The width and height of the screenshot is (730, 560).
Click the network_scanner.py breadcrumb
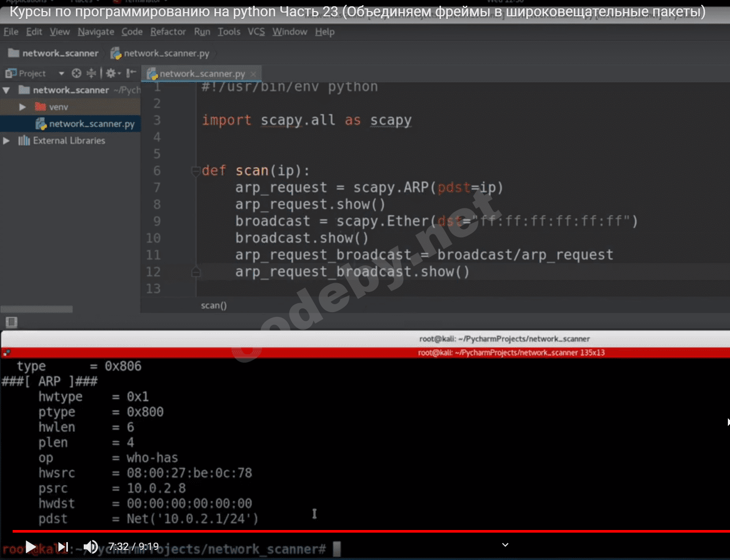(x=160, y=53)
